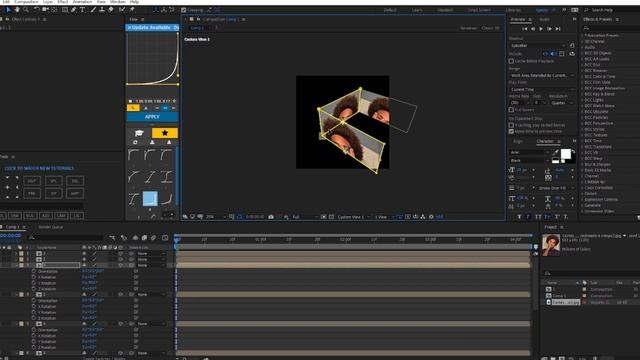
Task: Switch to the Align panel tab
Action: 518,141
